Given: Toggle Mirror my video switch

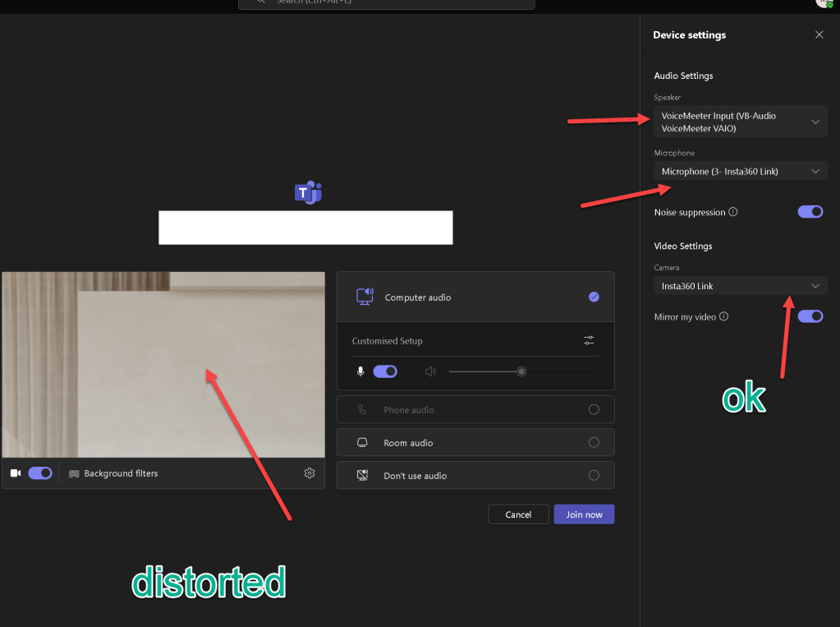Looking at the screenshot, I should click(x=810, y=316).
